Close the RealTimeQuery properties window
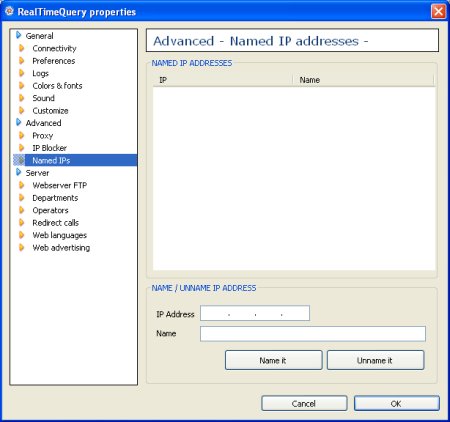This screenshot has width=450, height=422. 438,12
